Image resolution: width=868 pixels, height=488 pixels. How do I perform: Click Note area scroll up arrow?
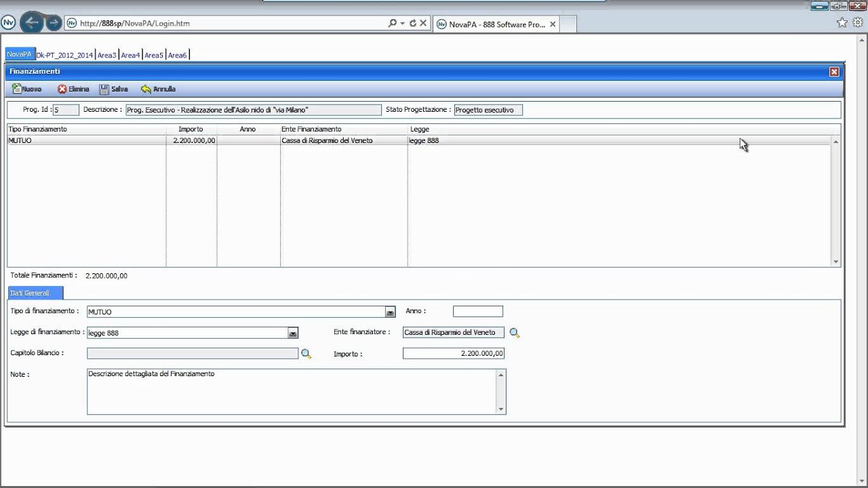point(501,374)
